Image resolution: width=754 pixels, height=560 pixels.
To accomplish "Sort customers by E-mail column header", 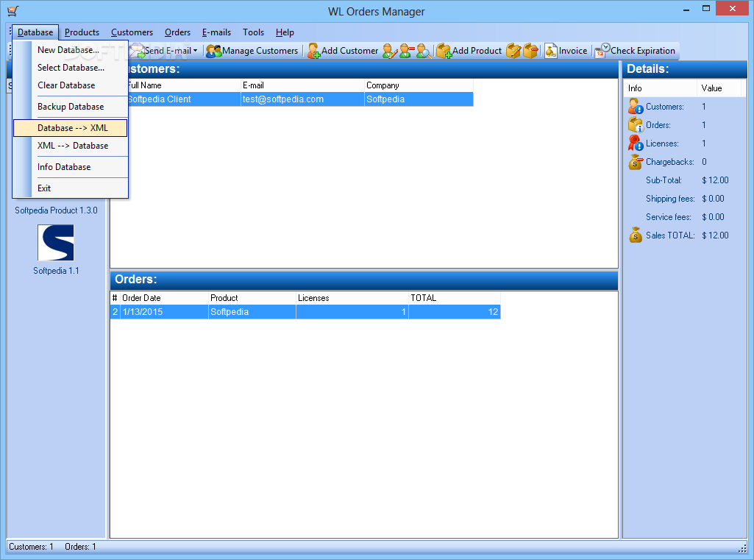I will pos(302,85).
